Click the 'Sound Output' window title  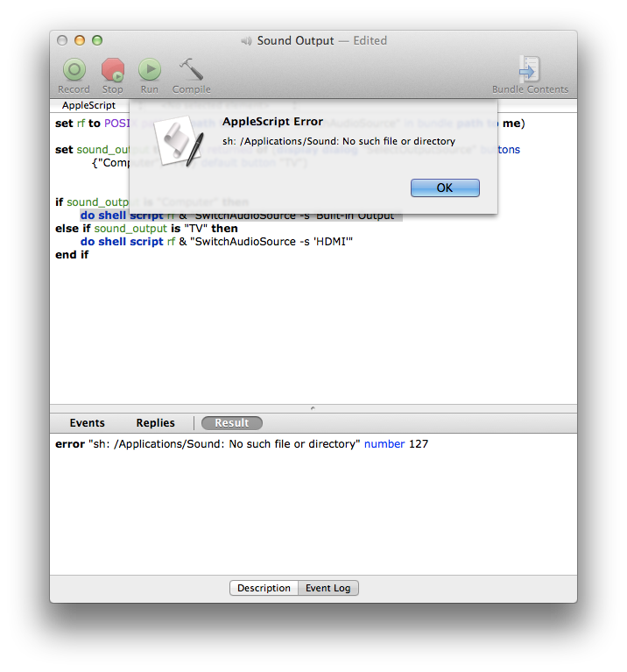click(x=295, y=40)
